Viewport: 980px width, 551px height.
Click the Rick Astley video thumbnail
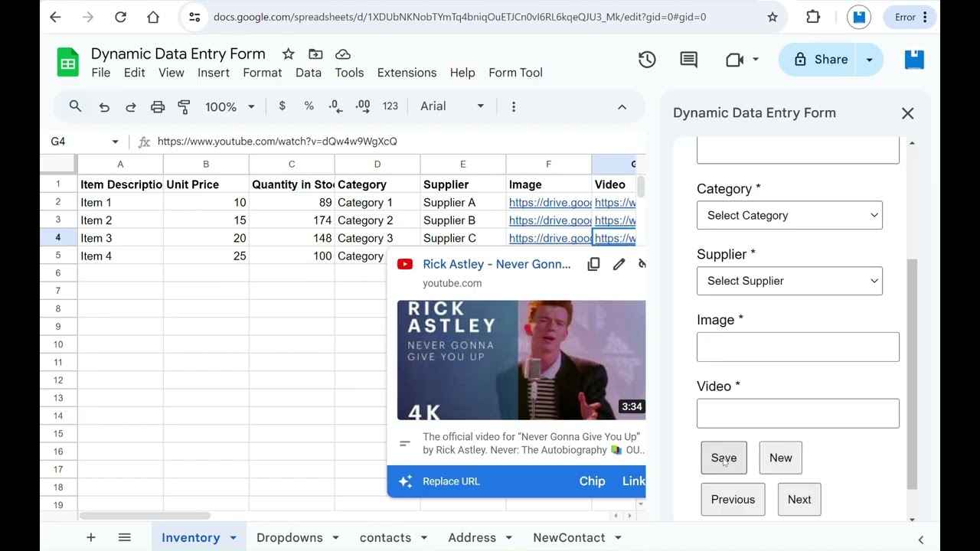521,360
